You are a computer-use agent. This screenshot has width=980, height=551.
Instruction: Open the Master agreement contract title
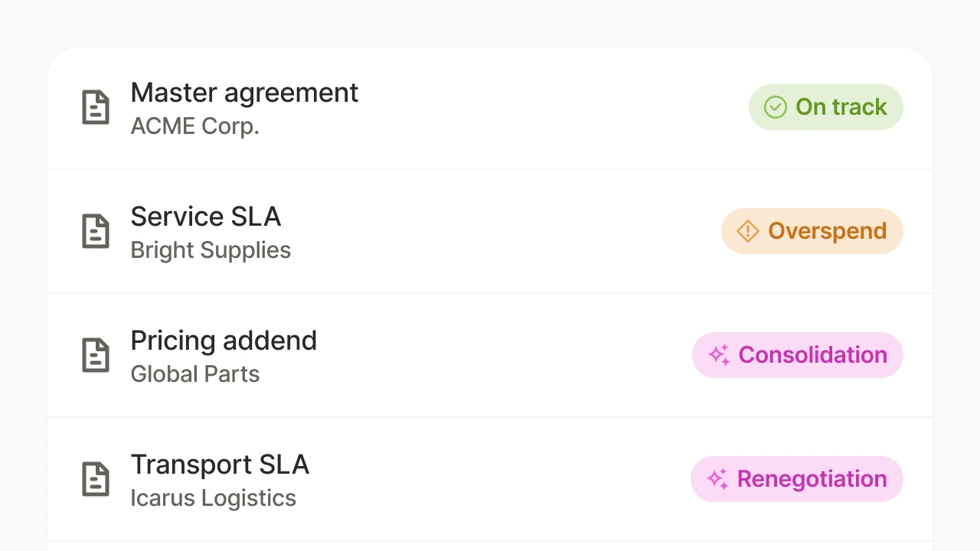pos(244,93)
